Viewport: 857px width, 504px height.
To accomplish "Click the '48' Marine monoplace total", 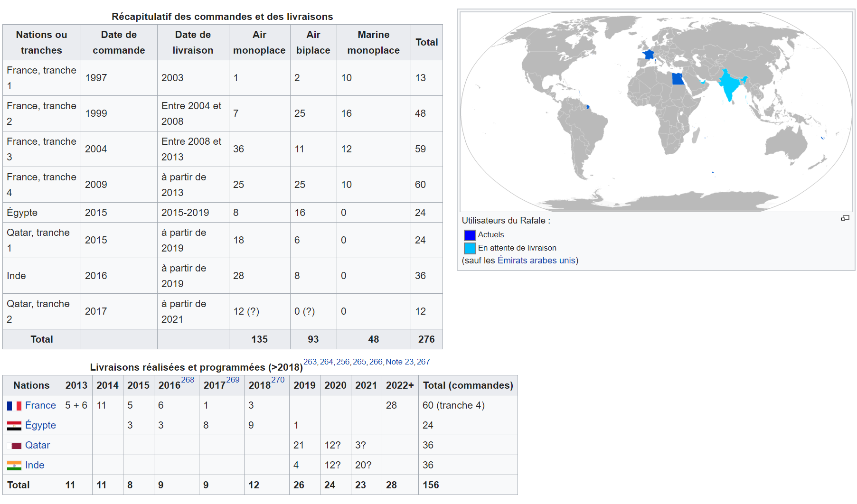I will click(x=374, y=339).
